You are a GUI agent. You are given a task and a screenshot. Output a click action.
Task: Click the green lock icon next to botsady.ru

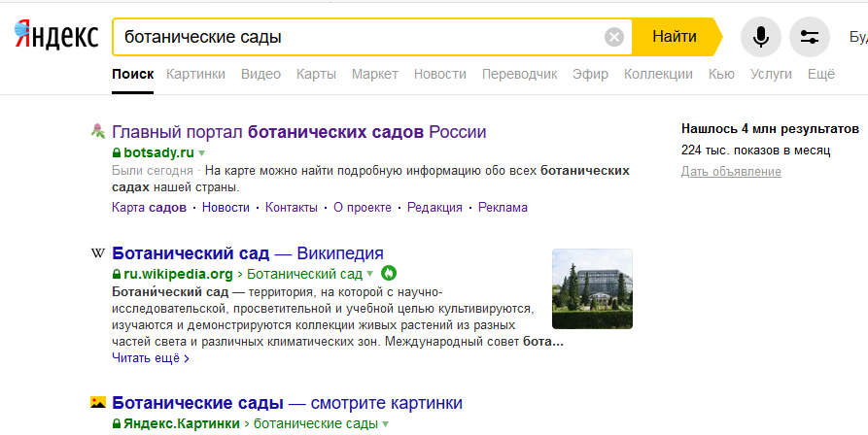[117, 152]
